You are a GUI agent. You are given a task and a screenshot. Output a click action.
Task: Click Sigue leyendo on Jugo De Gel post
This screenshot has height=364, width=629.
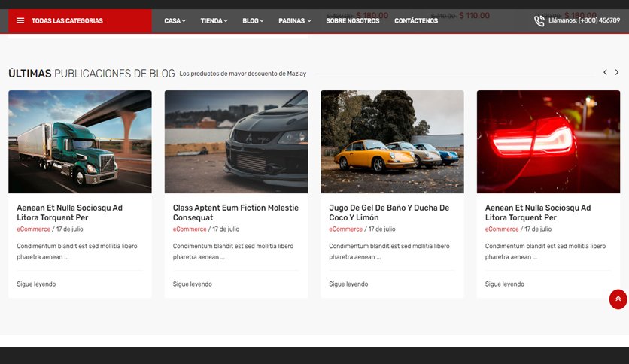[348, 284]
